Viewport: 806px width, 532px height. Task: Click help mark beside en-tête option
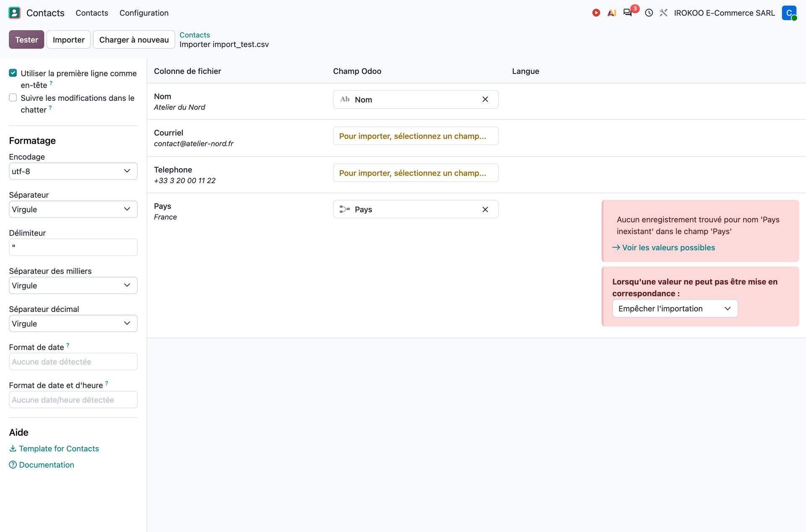(51, 83)
